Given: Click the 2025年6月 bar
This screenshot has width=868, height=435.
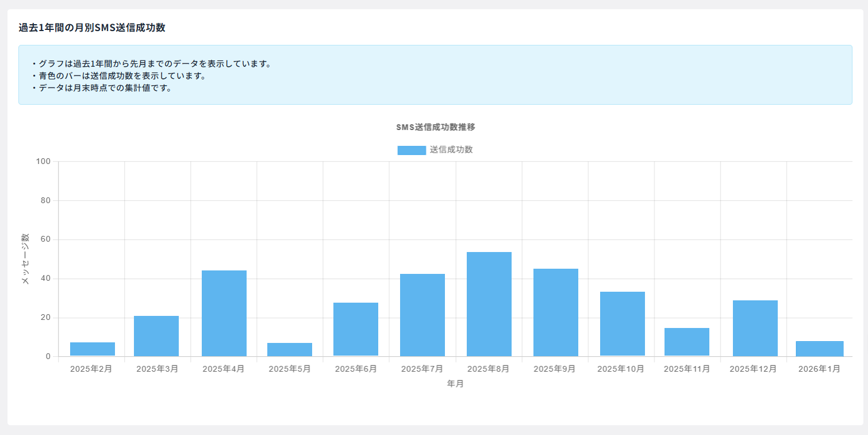Looking at the screenshot, I should (x=356, y=330).
